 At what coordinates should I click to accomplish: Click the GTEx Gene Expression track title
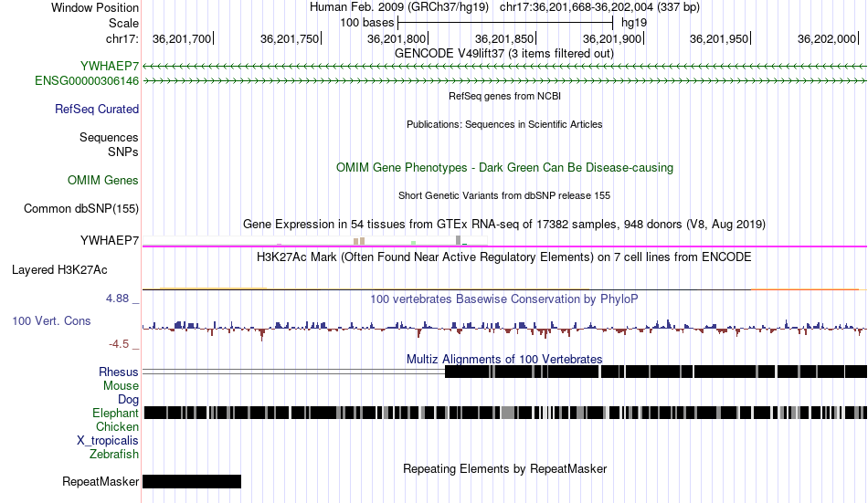[x=504, y=224]
